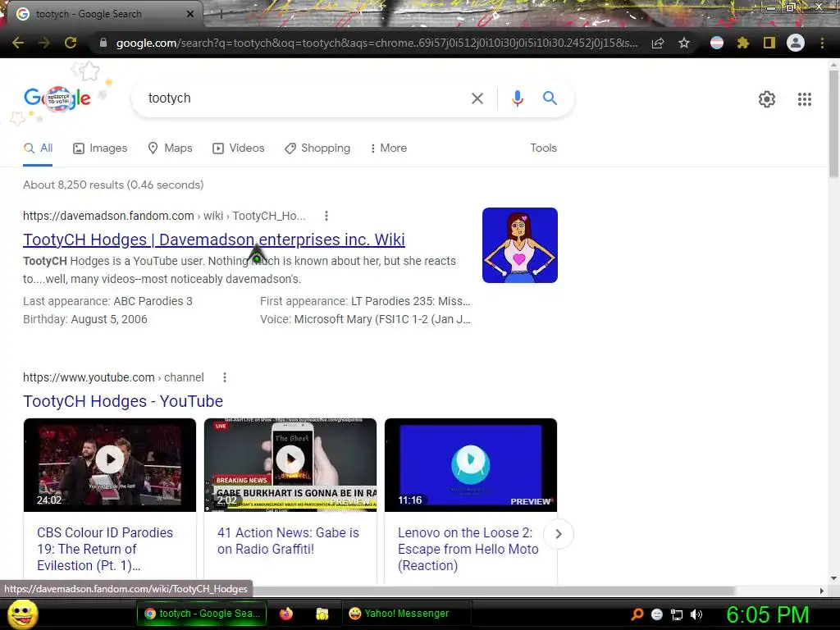The height and width of the screenshot is (630, 840).
Task: Select the All results tab
Action: click(38, 148)
